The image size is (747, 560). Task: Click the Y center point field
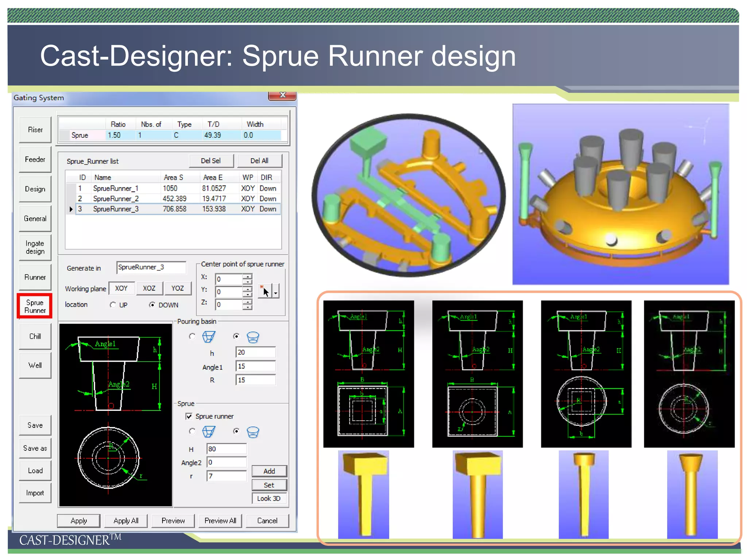click(229, 292)
